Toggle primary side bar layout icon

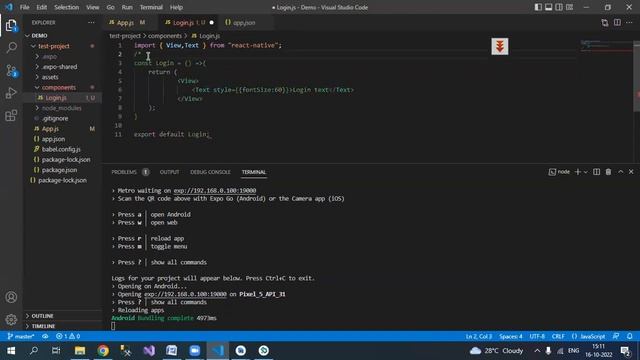pos(538,7)
